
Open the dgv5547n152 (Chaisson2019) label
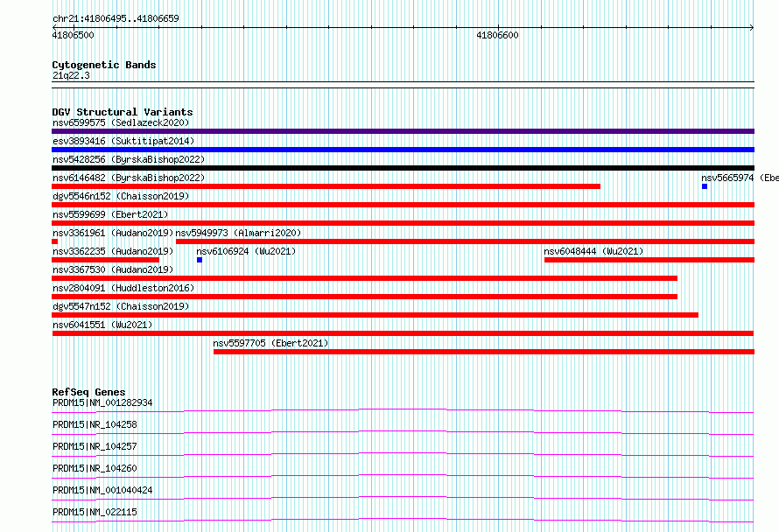coord(121,306)
